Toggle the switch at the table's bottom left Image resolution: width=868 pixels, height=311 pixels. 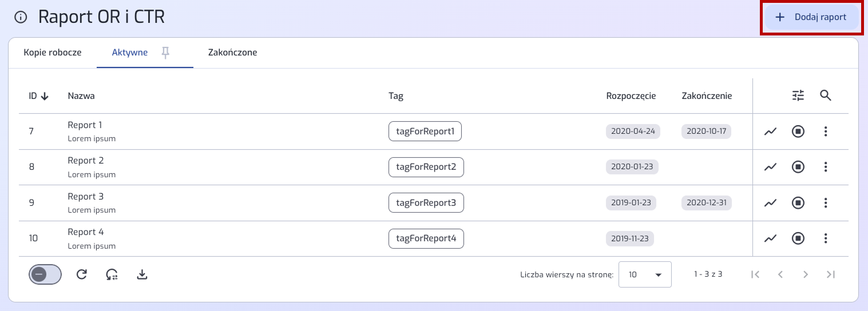point(45,275)
